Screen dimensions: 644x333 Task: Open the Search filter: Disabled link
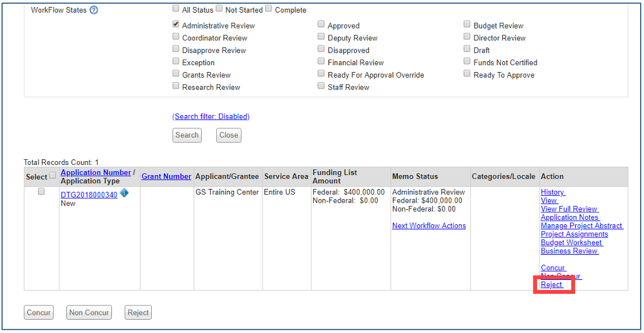point(211,116)
